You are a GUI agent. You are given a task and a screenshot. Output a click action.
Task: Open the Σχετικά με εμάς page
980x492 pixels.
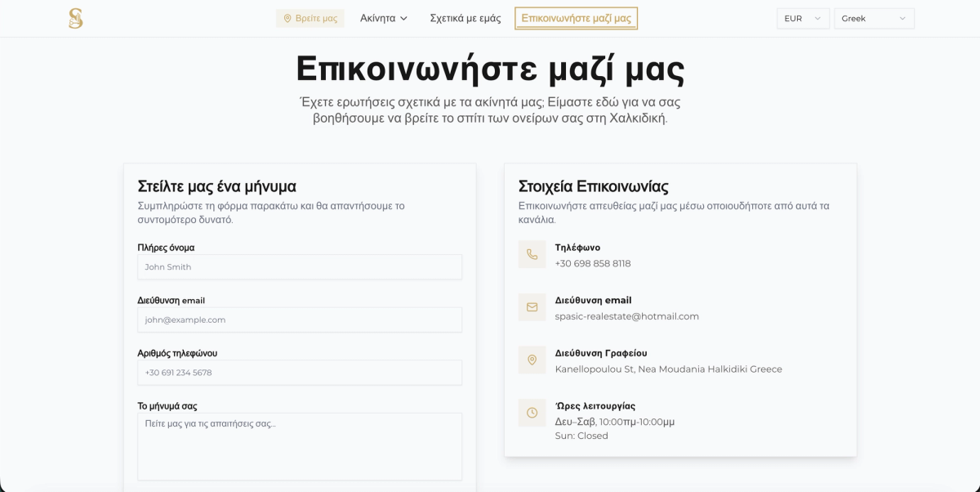[x=465, y=18]
